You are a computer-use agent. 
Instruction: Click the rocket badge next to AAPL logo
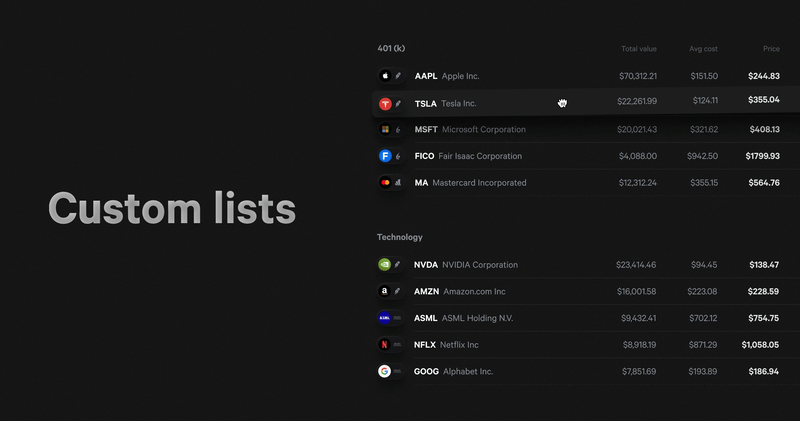pyautogui.click(x=398, y=76)
